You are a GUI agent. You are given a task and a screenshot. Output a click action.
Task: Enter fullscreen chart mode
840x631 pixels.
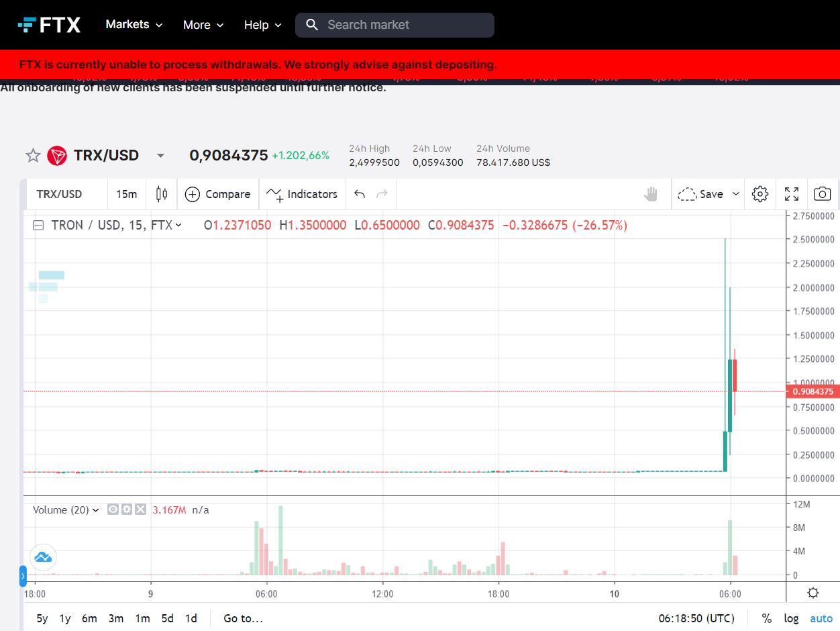792,194
